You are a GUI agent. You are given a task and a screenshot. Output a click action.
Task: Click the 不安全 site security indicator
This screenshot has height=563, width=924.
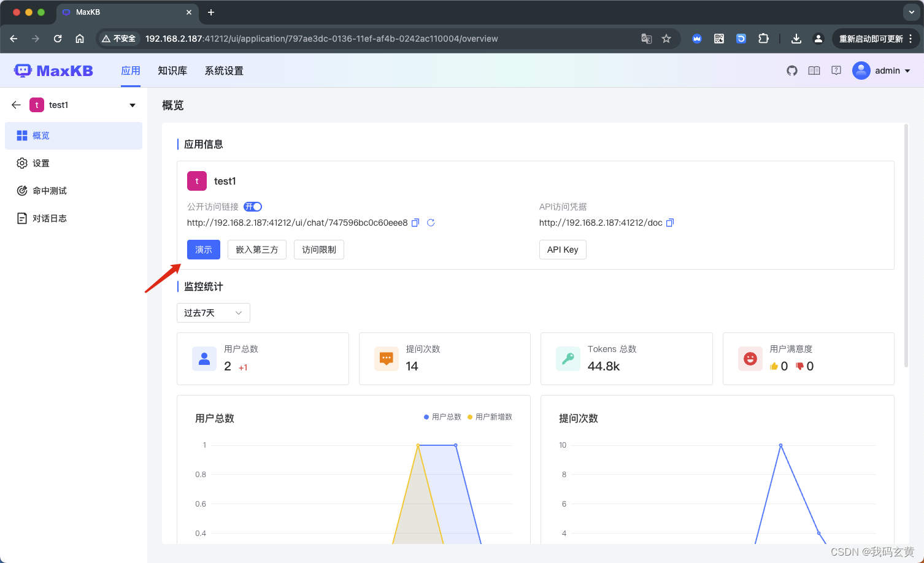click(x=119, y=39)
